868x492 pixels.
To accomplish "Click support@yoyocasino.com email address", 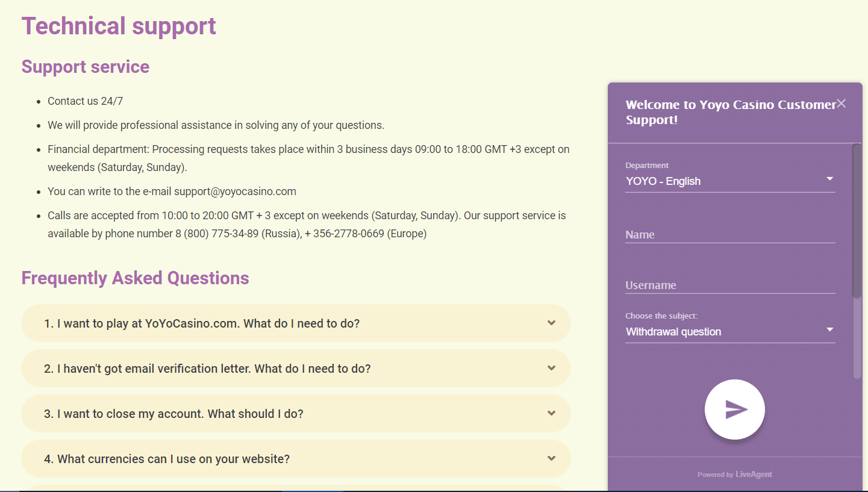I will click(x=235, y=192).
